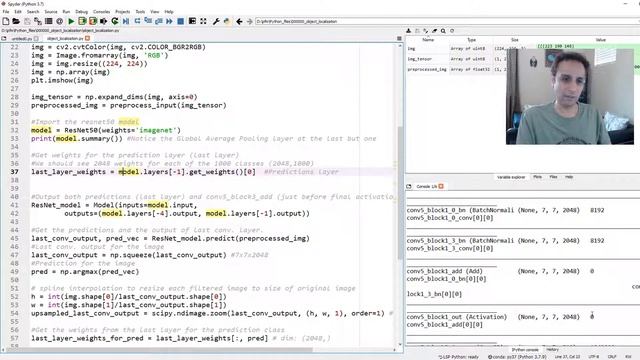Switch to the Files pane tab
Screen dimensions: 640x360
pyautogui.click(x=553, y=177)
